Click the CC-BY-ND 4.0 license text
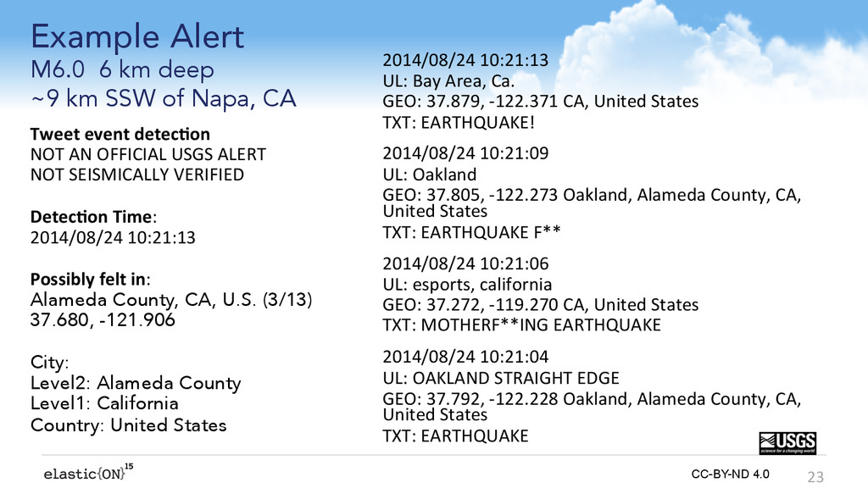 (730, 474)
